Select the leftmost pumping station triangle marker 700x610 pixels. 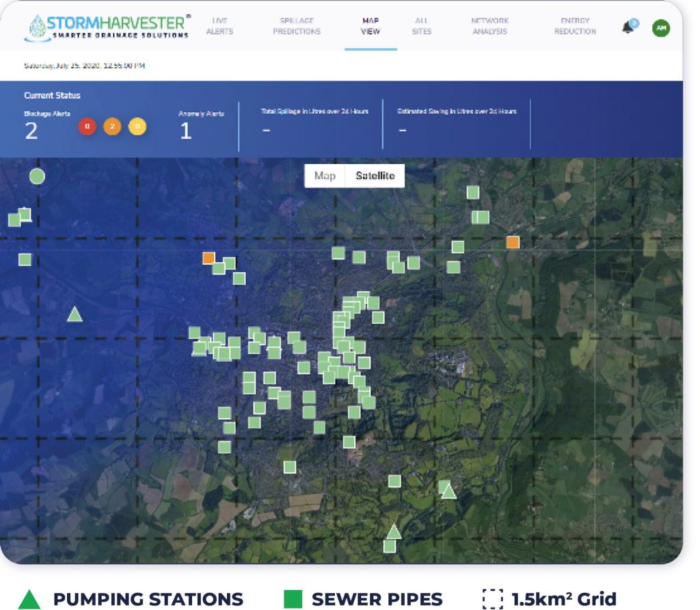75,315
